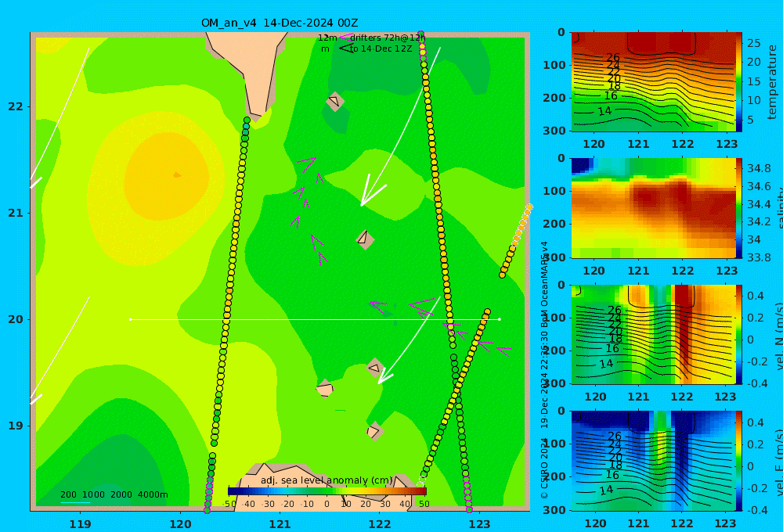
Task: Select the 'adj. sea level anomaly (cm)' label
Action: (x=327, y=480)
